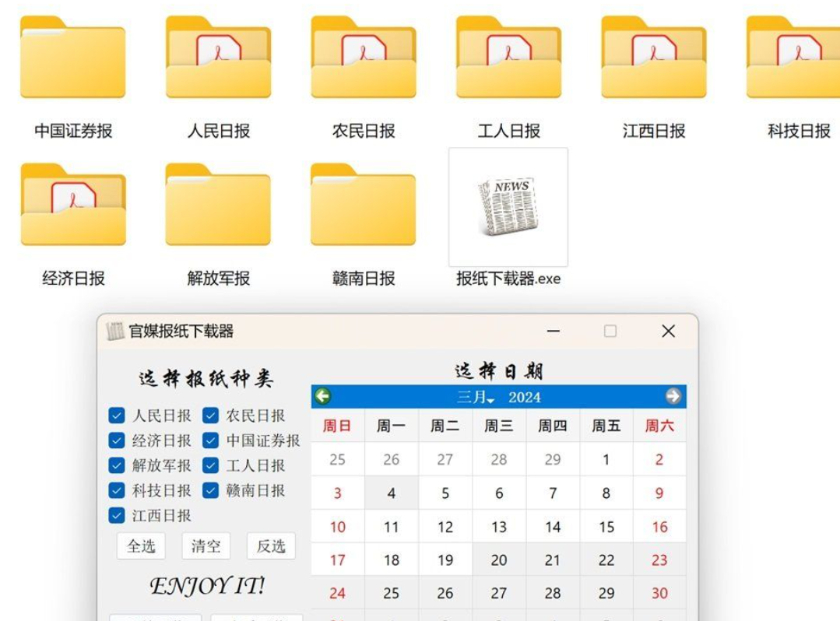Click the 报纸下载器.exe file name label
Image resolution: width=840 pixels, height=621 pixels.
pos(508,279)
